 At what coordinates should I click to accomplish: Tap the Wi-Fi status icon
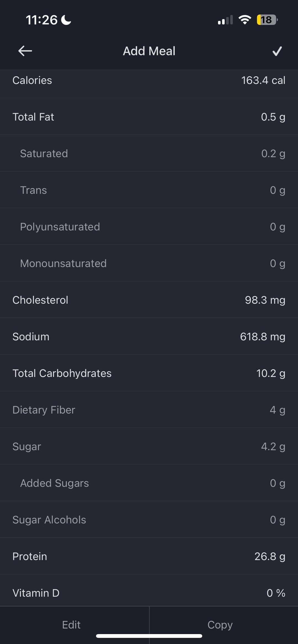click(244, 20)
